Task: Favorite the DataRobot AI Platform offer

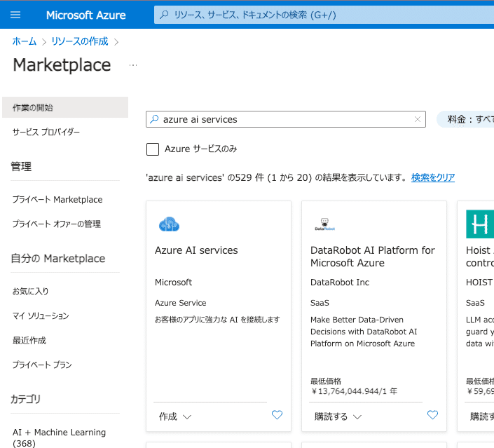Action: click(432, 415)
